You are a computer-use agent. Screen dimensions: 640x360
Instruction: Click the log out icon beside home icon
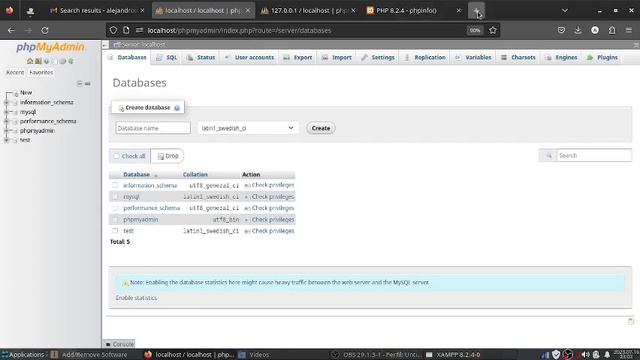(38, 61)
